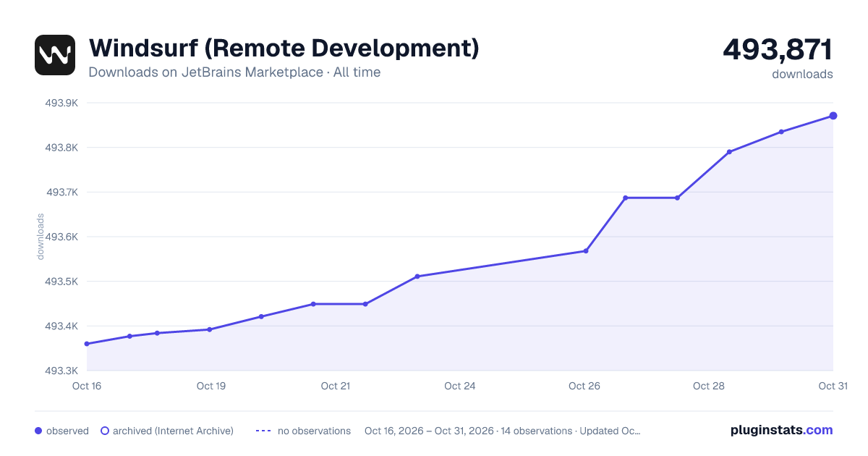Click the 493.7K y-axis label
The width and height of the screenshot is (868, 456).
(61, 193)
